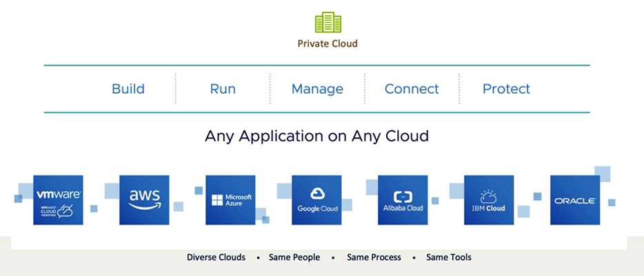Click the green Private Cloud building icon
The width and height of the screenshot is (644, 276).
coord(328,22)
